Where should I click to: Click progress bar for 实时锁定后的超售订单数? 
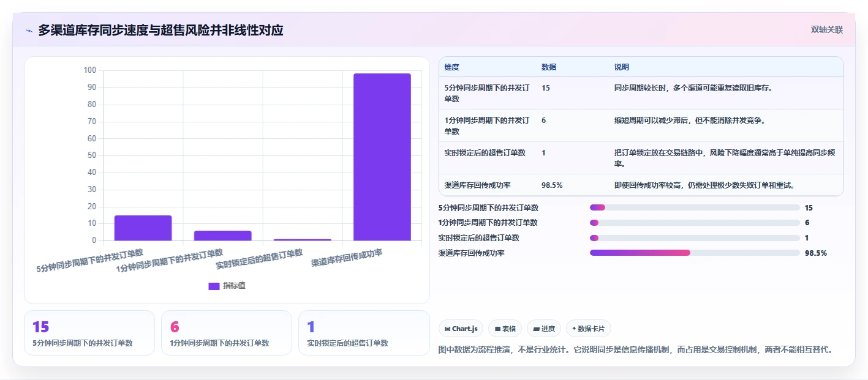tap(695, 238)
